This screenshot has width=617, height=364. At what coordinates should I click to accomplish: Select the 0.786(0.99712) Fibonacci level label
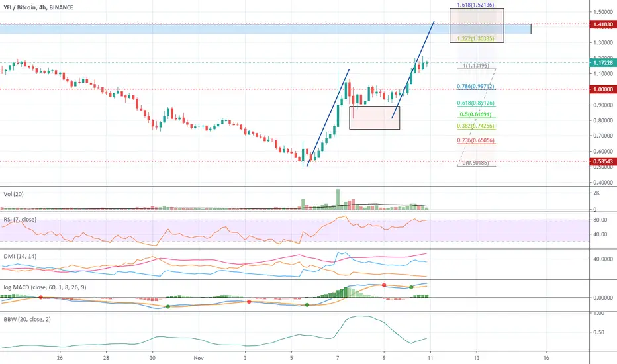point(475,86)
